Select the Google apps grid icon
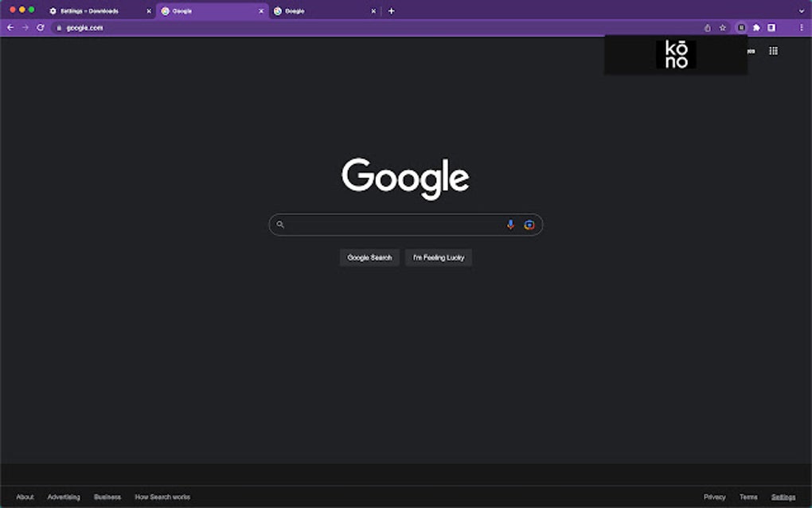 click(772, 50)
